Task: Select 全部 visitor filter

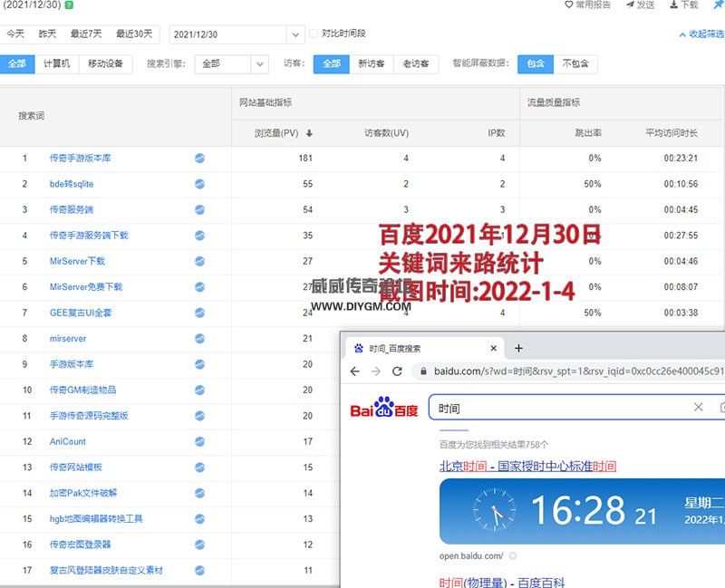Action: pos(332,63)
